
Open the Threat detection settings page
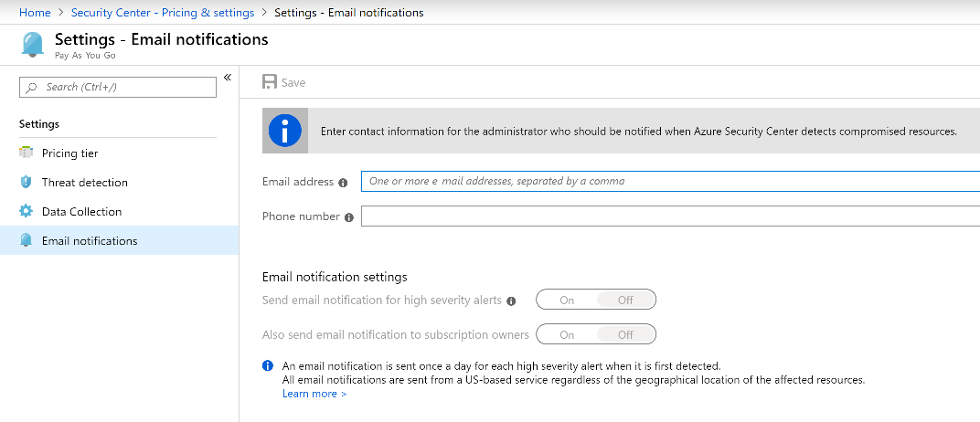click(x=84, y=183)
